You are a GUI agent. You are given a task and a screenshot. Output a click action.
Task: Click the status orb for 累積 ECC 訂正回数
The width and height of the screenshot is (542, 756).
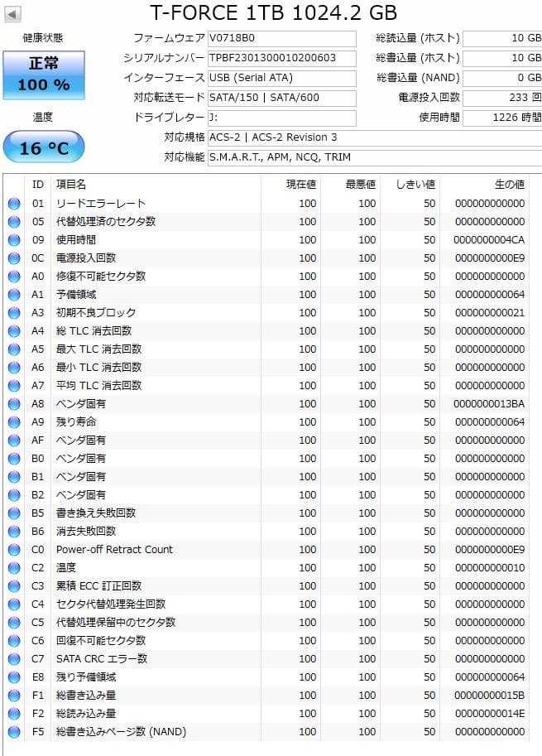coord(14,586)
